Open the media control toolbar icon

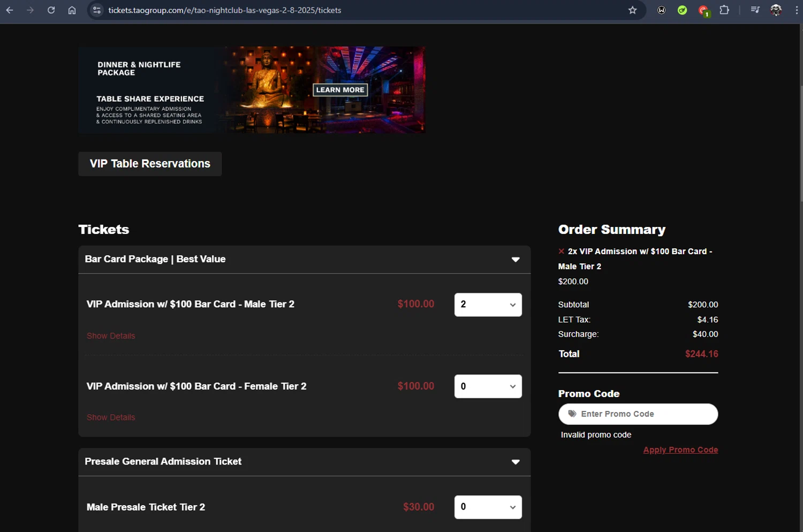(x=755, y=10)
